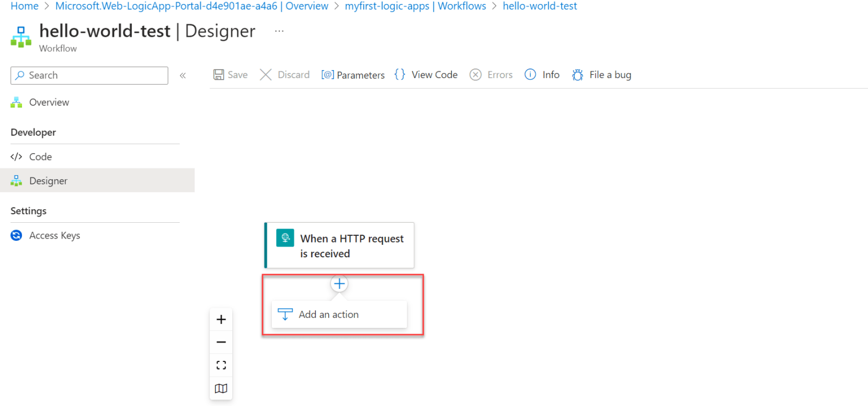Click the Add an action option

click(x=328, y=314)
